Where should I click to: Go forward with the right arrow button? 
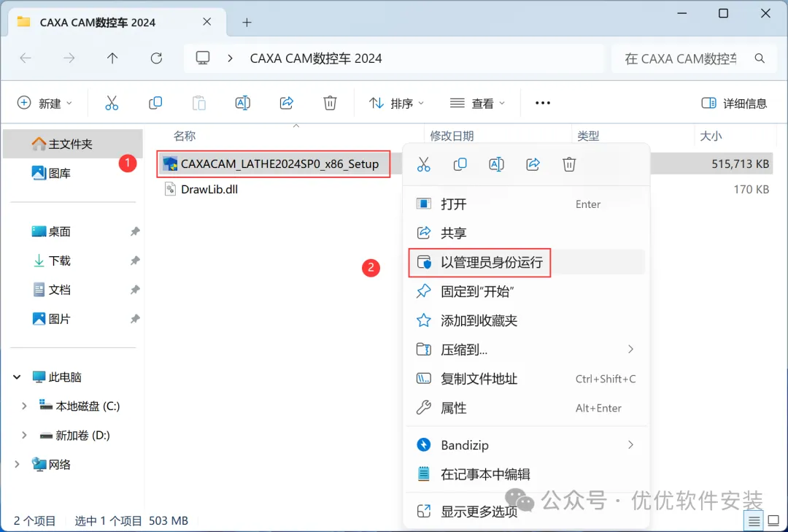pos(69,58)
